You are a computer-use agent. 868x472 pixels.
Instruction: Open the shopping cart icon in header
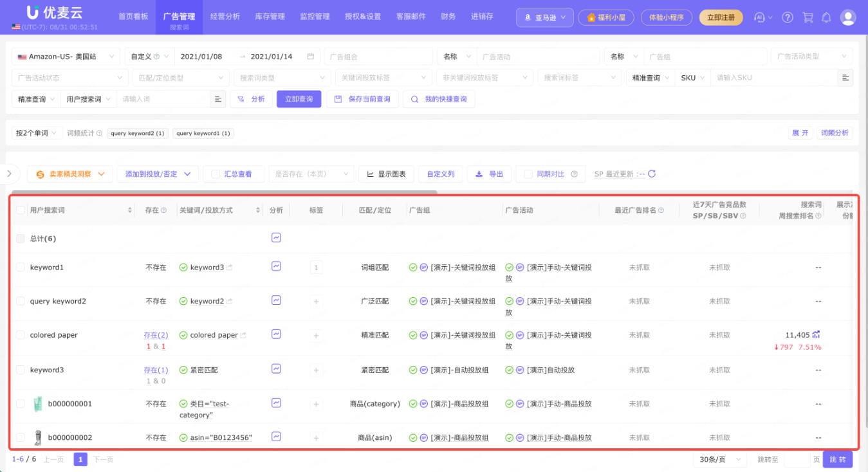[x=808, y=17]
